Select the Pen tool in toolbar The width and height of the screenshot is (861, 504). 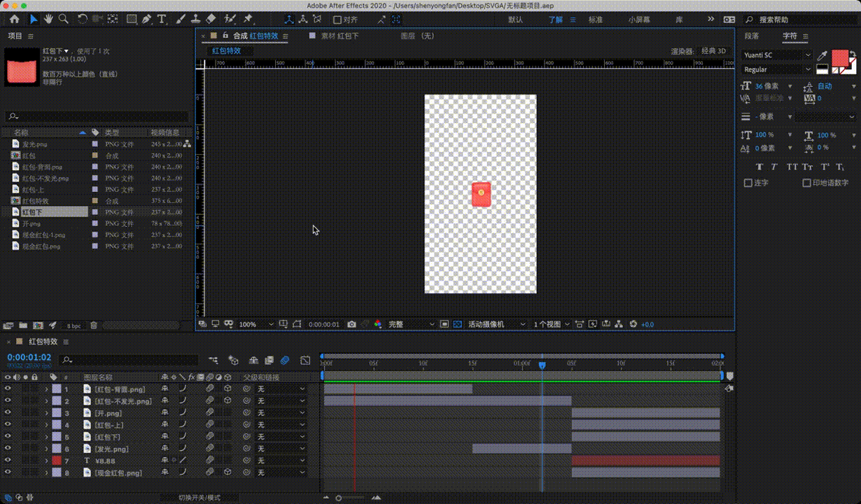pyautogui.click(x=147, y=19)
